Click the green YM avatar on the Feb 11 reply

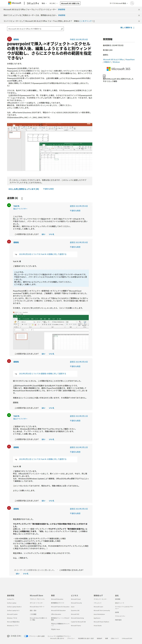click(9, 415)
